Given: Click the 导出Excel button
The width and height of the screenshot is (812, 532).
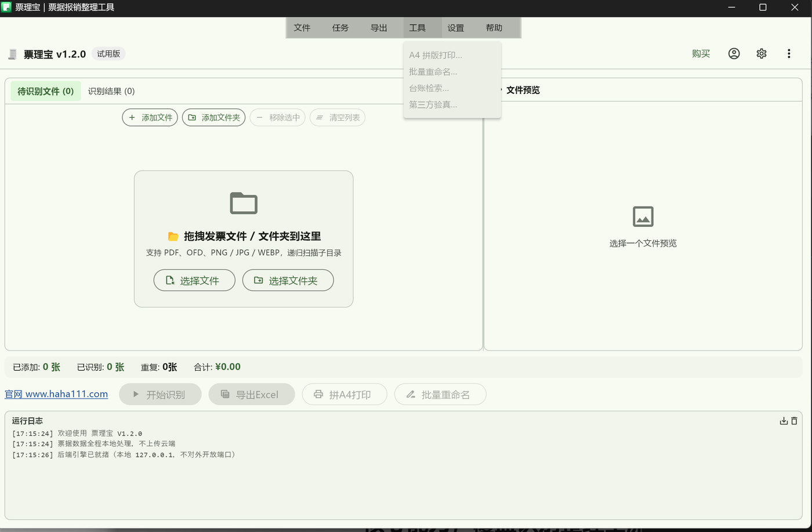Looking at the screenshot, I should pos(252,395).
